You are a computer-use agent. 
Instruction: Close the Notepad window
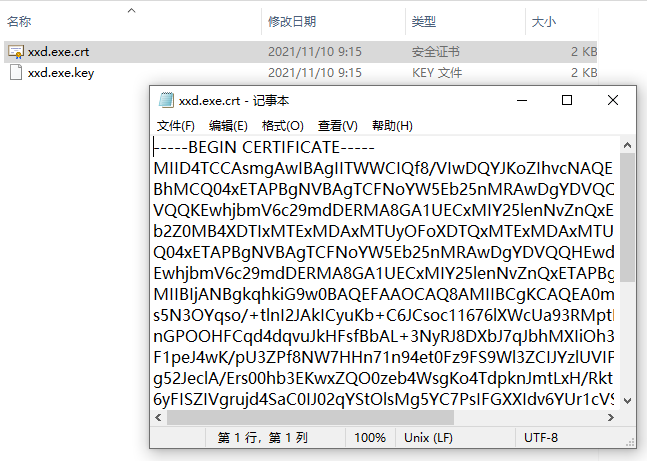pos(612,100)
